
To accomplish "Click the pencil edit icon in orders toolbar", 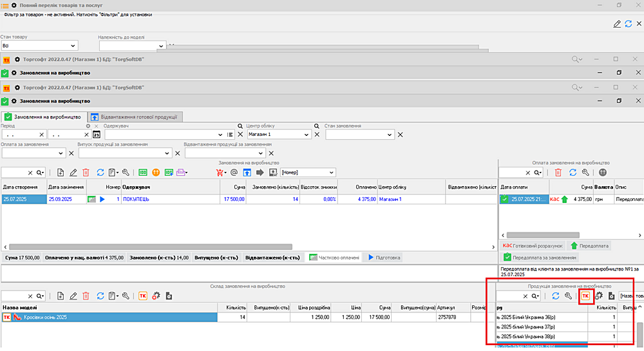I will [73, 173].
